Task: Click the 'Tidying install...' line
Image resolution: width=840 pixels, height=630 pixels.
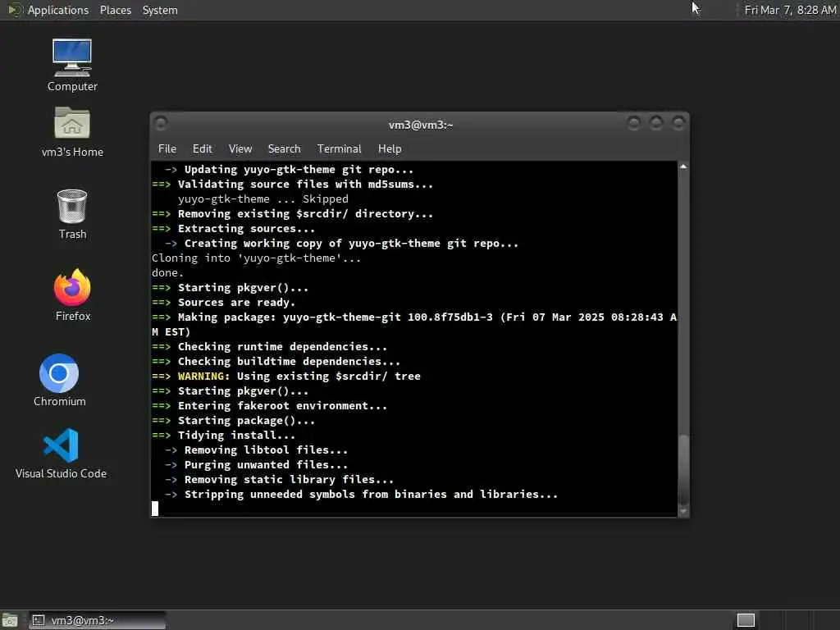Action: click(236, 435)
